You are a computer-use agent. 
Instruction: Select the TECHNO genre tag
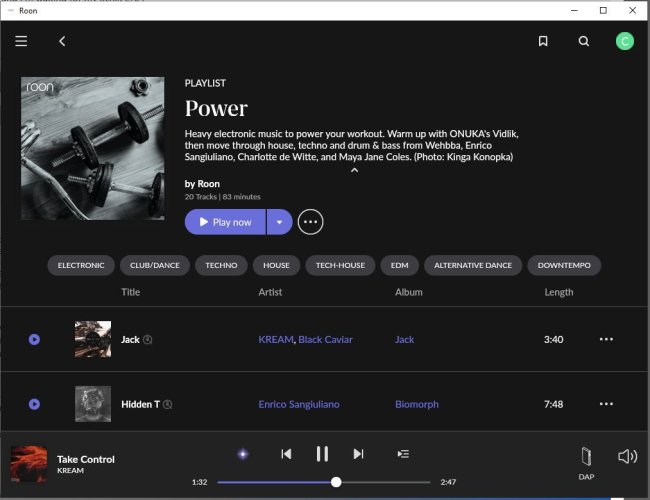[x=221, y=265]
